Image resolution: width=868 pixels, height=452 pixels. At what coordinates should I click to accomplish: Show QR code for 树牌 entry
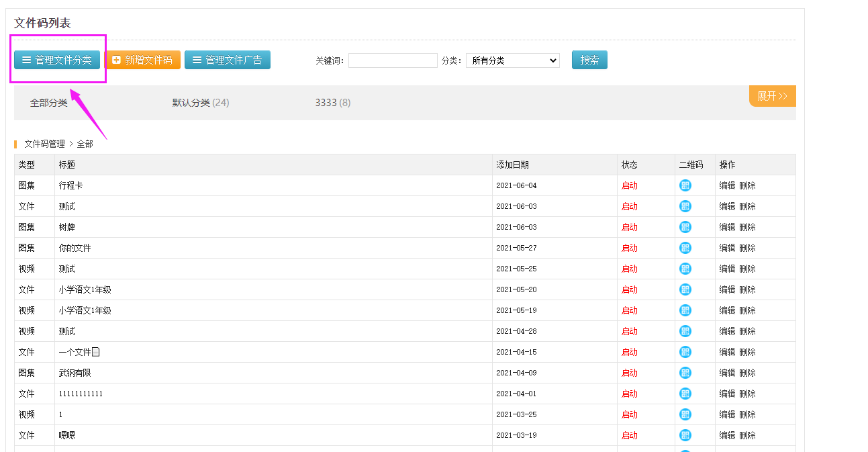click(x=685, y=227)
